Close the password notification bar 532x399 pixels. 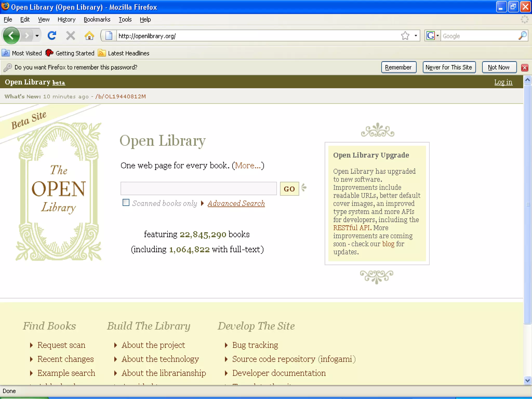point(524,68)
